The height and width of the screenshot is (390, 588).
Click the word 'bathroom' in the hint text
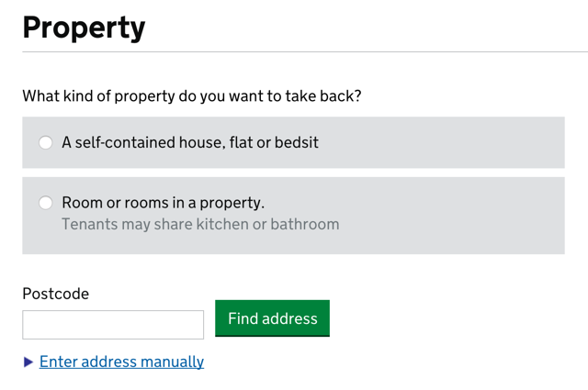tap(306, 224)
